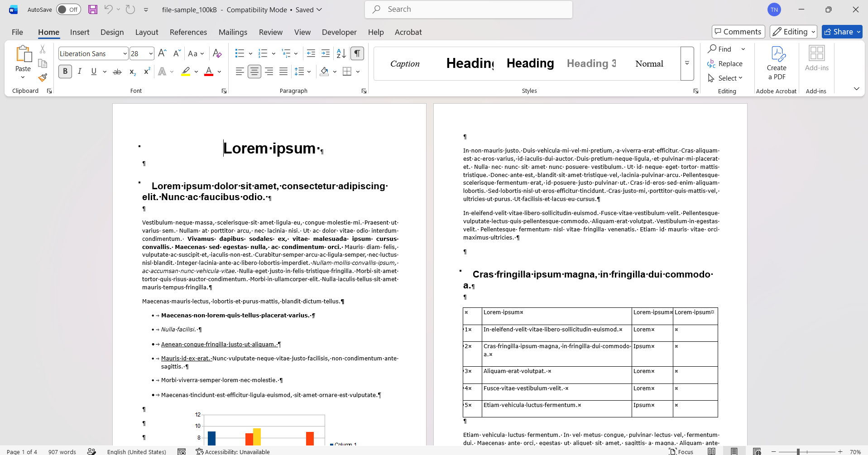Click the Paste clipboard icon
The image size is (868, 455).
(x=23, y=54)
